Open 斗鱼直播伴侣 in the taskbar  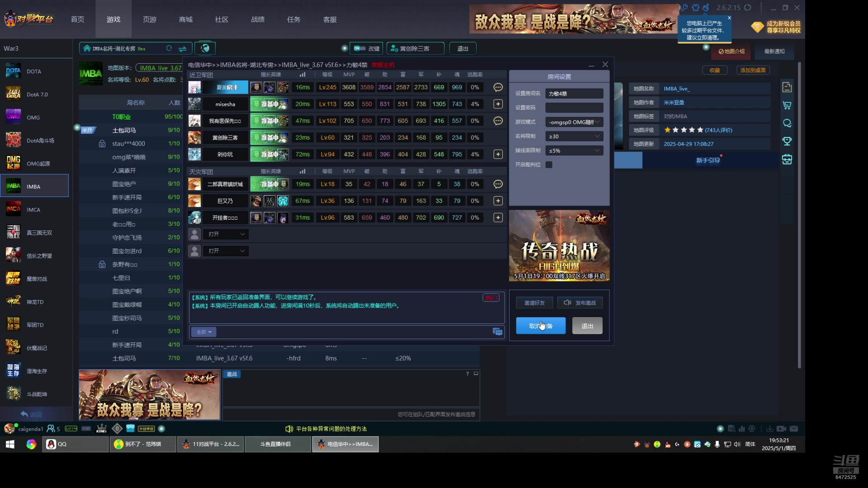pos(278,444)
